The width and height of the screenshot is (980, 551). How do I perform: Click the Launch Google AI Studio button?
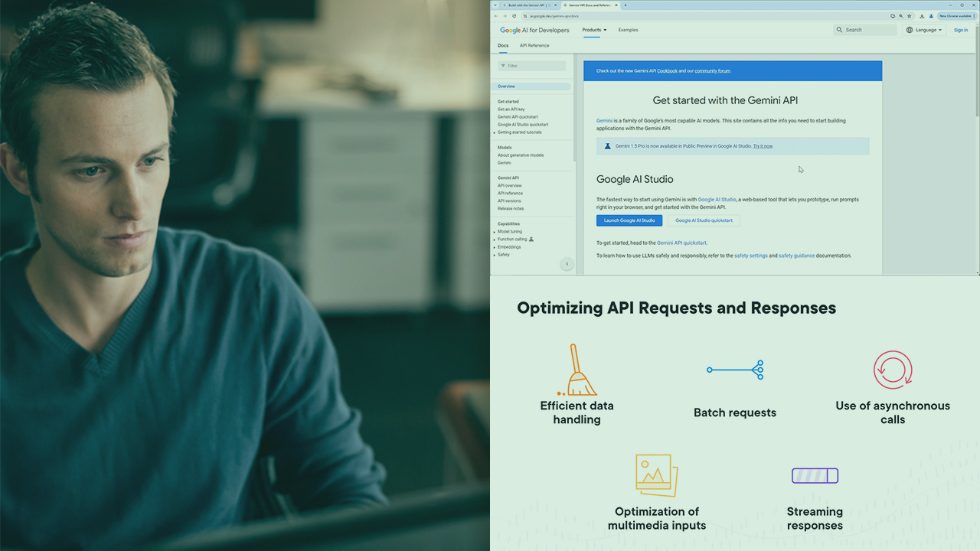click(629, 220)
